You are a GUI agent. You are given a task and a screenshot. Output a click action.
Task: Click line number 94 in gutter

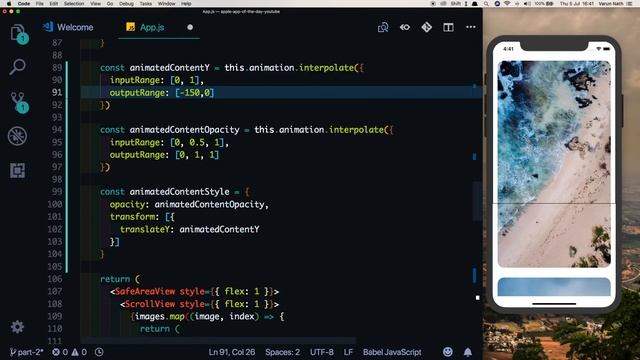(57, 129)
